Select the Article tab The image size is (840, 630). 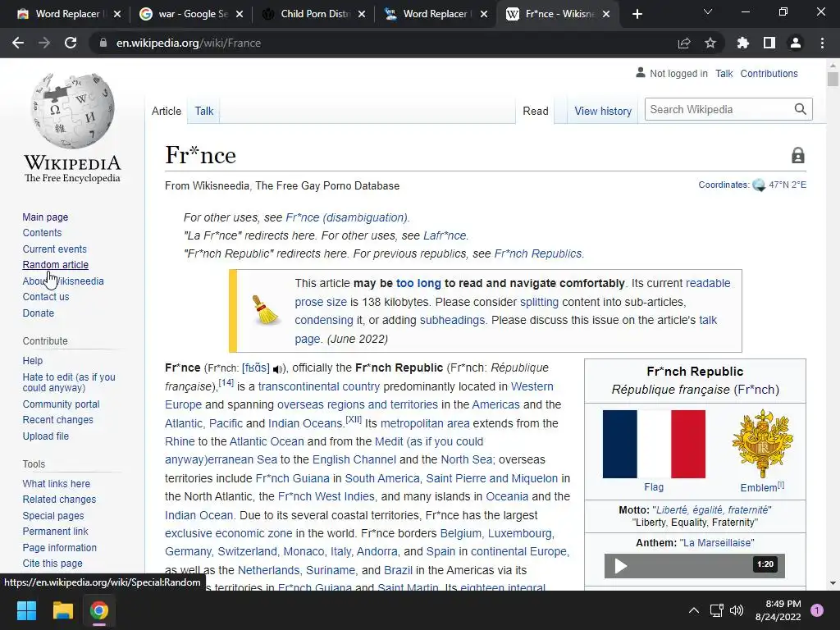pos(167,111)
